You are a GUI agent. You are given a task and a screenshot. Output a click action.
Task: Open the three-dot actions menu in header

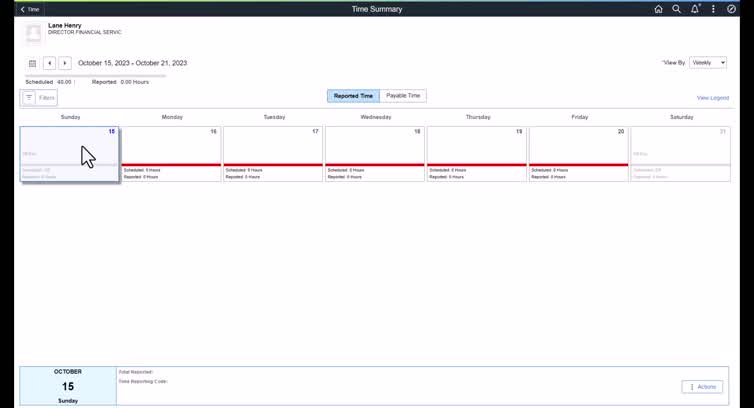(x=713, y=9)
